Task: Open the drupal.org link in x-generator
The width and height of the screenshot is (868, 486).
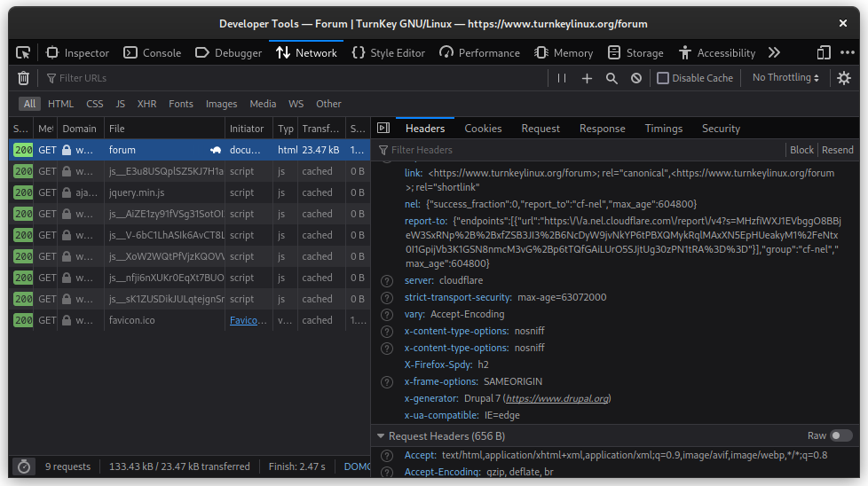Action: coord(557,398)
